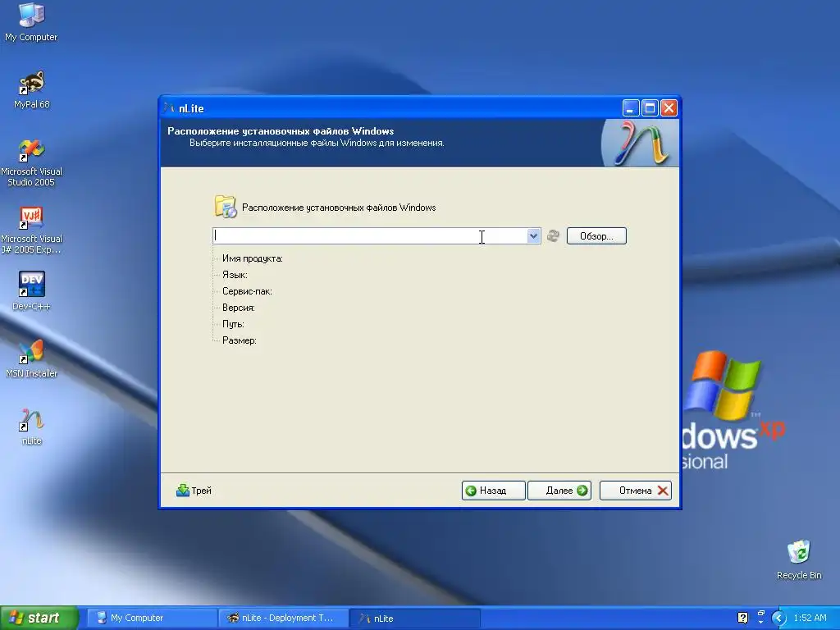Click the Имя продукта: label
Viewport: 840px width, 630px height.
[253, 258]
